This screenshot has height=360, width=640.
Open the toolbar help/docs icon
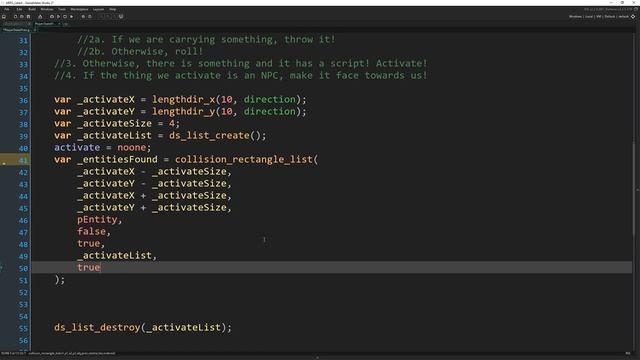point(89,17)
